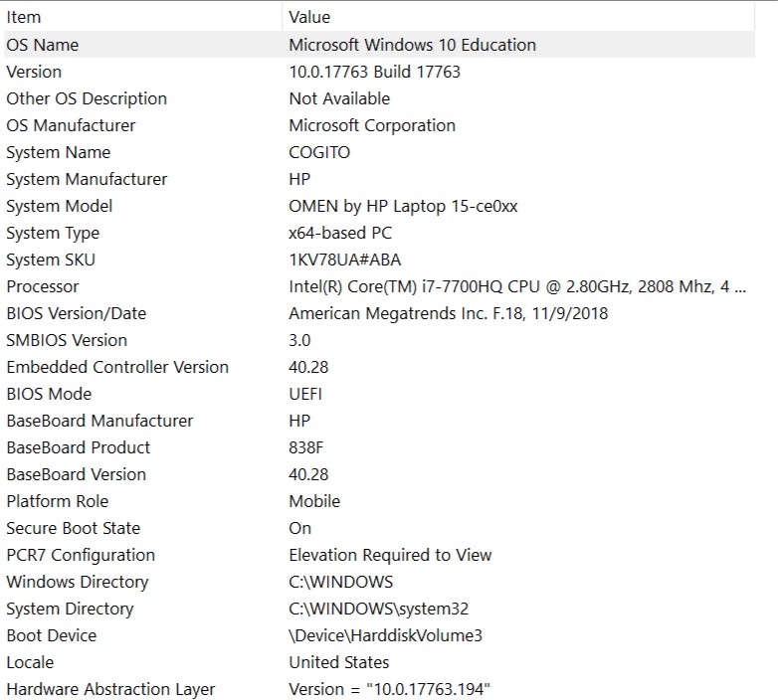The width and height of the screenshot is (778, 700).
Task: Click the United States value
Action: 339,662
